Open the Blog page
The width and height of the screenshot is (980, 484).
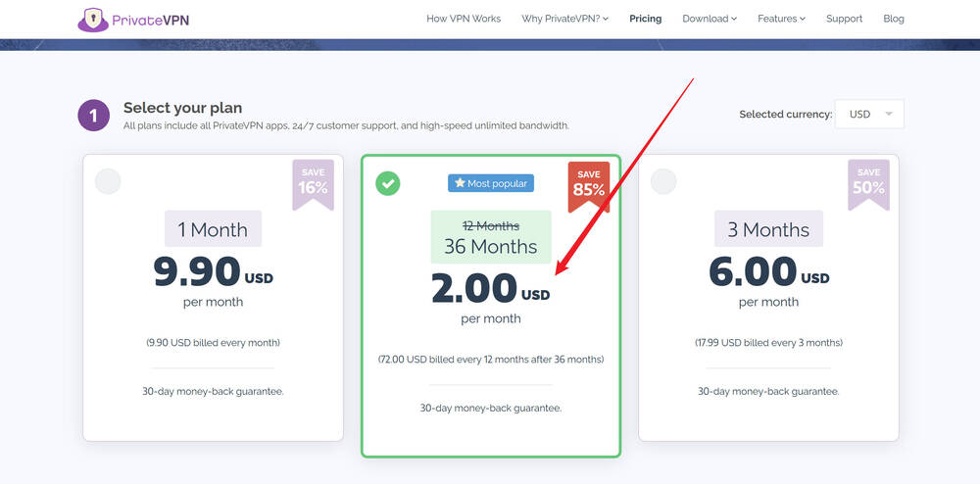893,19
